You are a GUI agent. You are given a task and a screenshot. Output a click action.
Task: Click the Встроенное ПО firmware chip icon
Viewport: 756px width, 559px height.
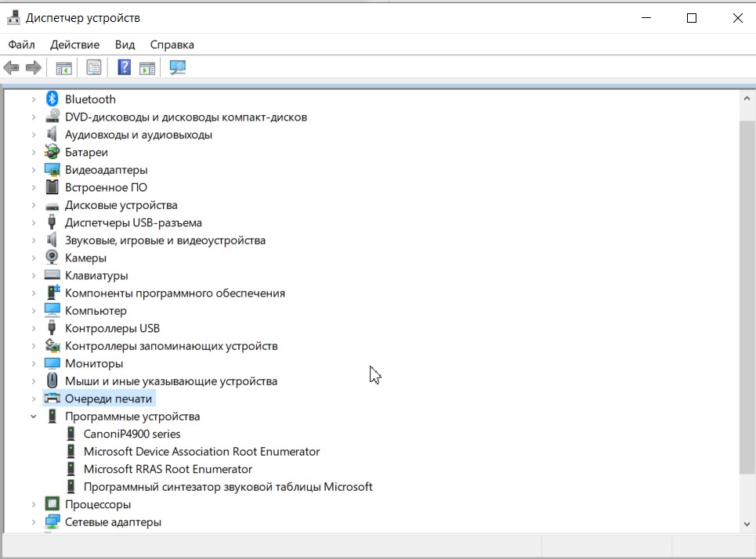tap(52, 187)
